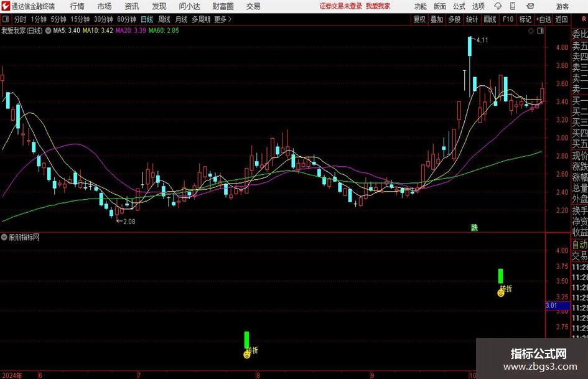Open the 行情 menu
The image size is (588, 379).
(x=77, y=6)
